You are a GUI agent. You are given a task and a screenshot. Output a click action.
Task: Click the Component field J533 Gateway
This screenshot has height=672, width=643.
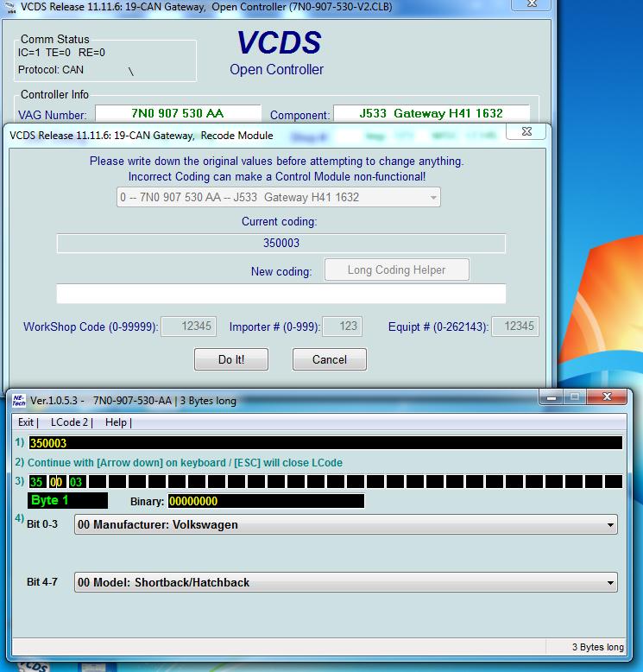coord(432,113)
